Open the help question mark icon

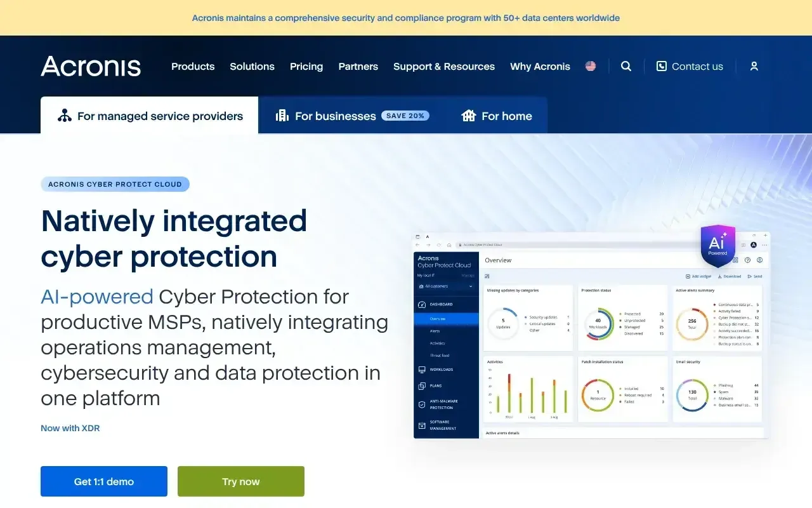(x=747, y=260)
